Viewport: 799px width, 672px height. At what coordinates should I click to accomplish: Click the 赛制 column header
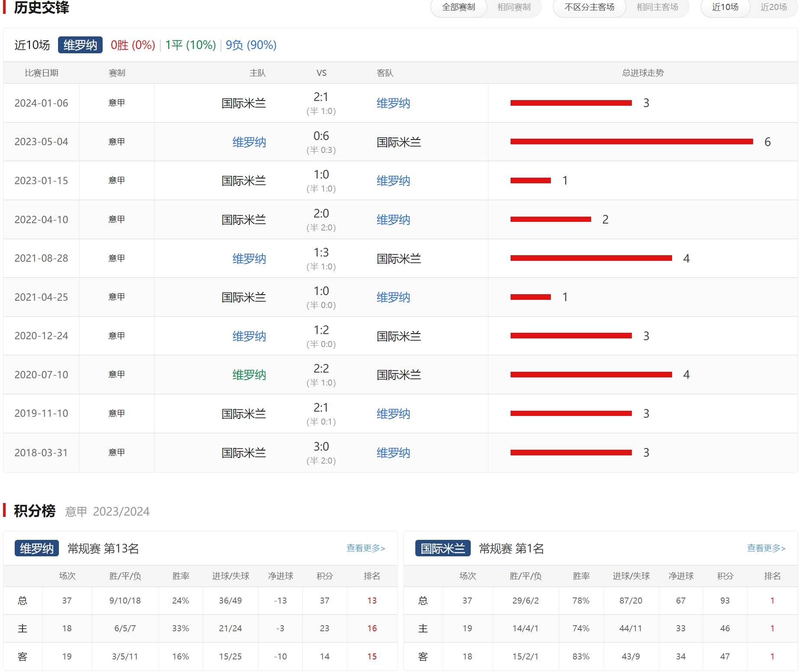(x=117, y=73)
